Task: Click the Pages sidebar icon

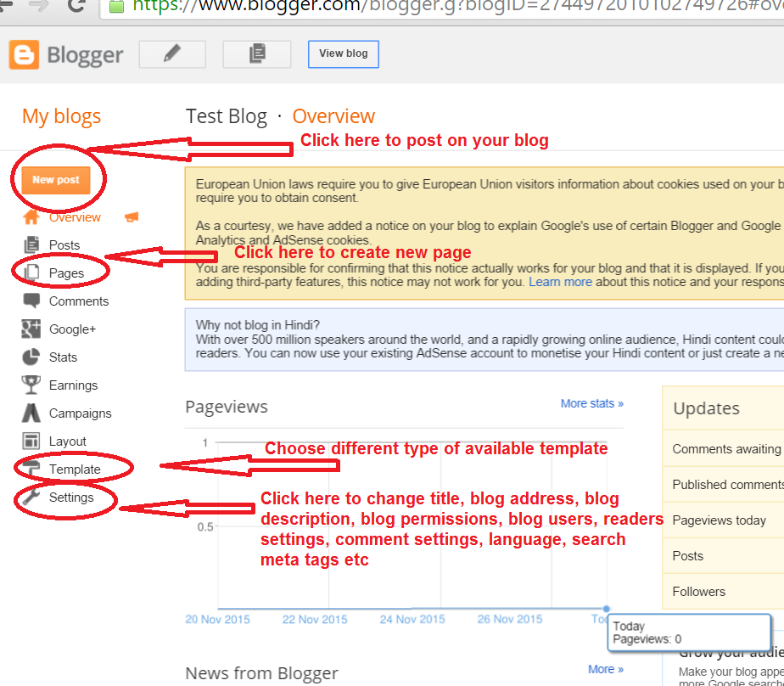Action: click(x=31, y=273)
